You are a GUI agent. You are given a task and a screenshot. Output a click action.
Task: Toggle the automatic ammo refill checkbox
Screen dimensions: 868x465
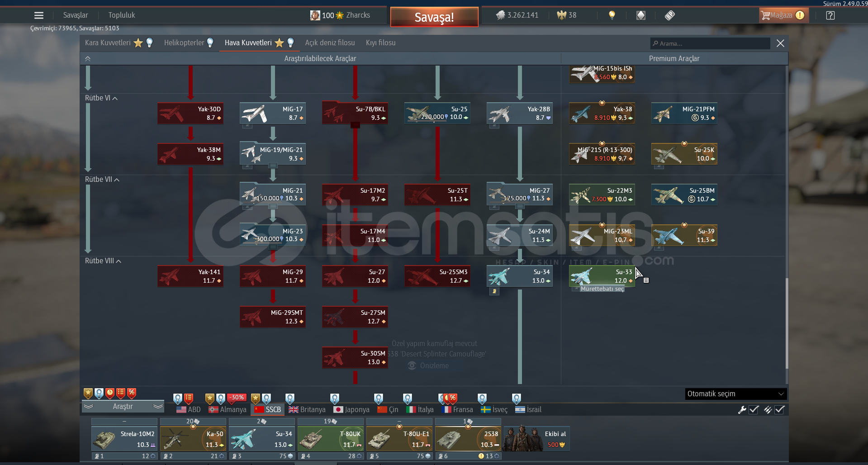(x=779, y=410)
